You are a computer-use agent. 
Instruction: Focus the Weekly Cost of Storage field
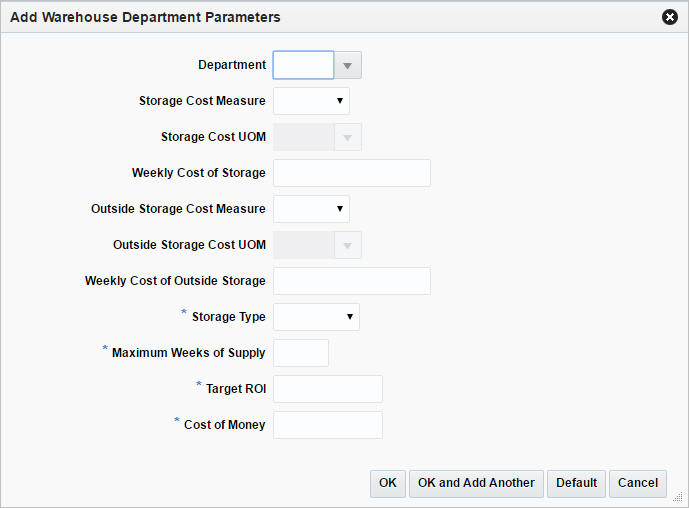pos(351,173)
